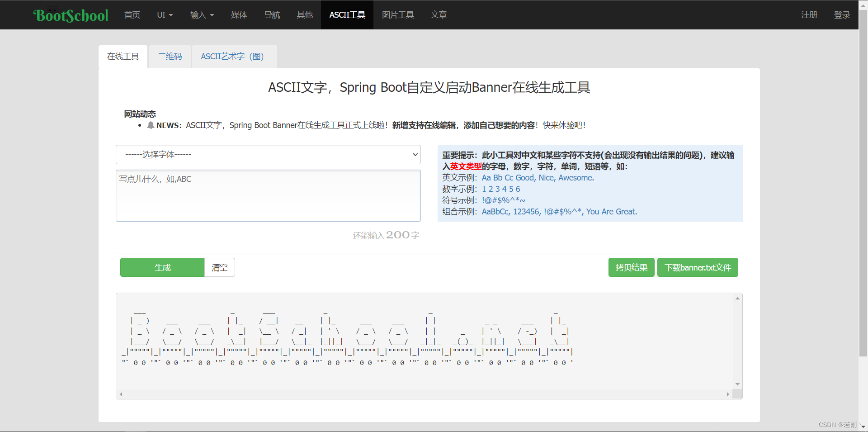The height and width of the screenshot is (432, 868).
Task: Open the 图片工具 nav item
Action: (x=398, y=15)
